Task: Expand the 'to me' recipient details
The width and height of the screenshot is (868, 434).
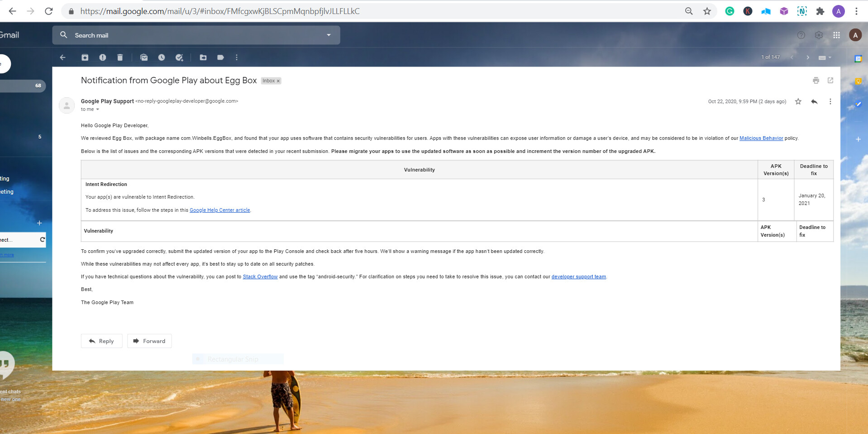Action: tap(97, 110)
